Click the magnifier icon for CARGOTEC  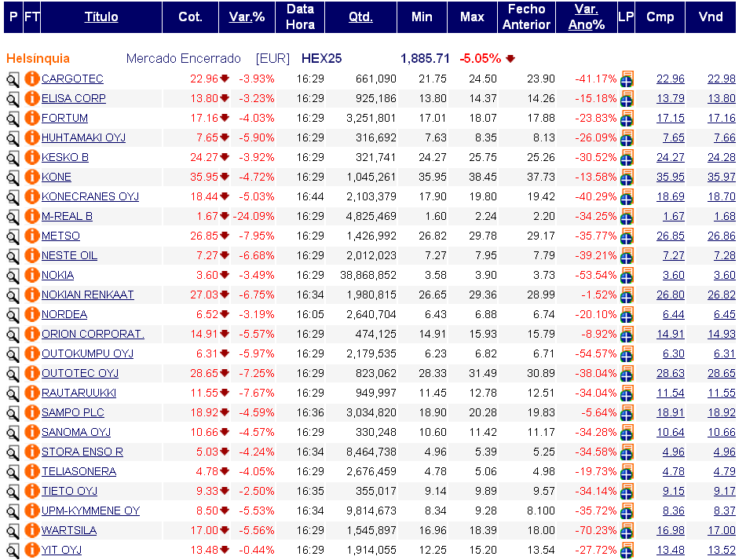point(13,79)
